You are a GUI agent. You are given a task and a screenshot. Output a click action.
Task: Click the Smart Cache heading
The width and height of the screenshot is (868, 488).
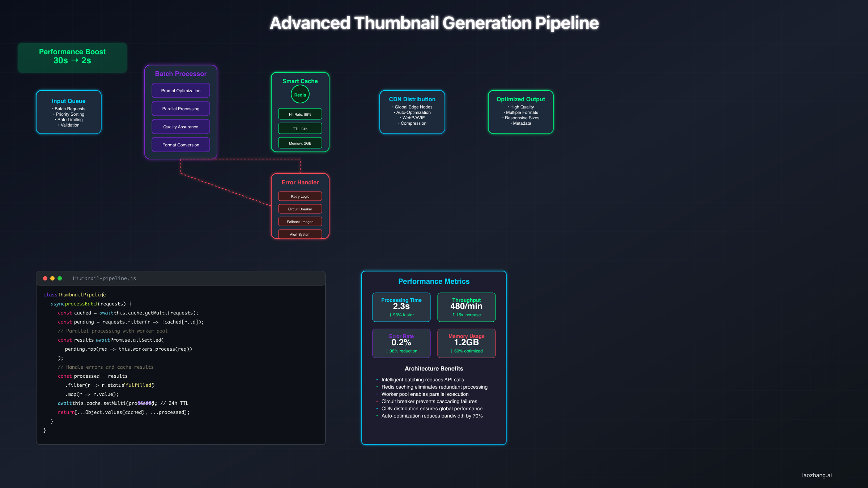[300, 81]
